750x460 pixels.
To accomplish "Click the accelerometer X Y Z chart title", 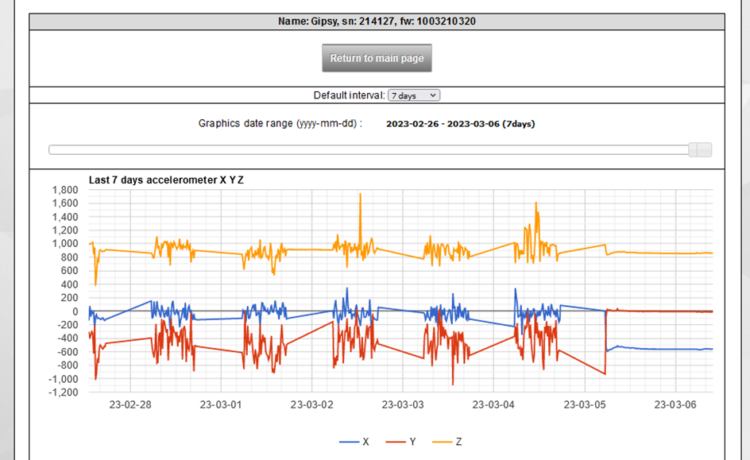I will (x=167, y=180).
